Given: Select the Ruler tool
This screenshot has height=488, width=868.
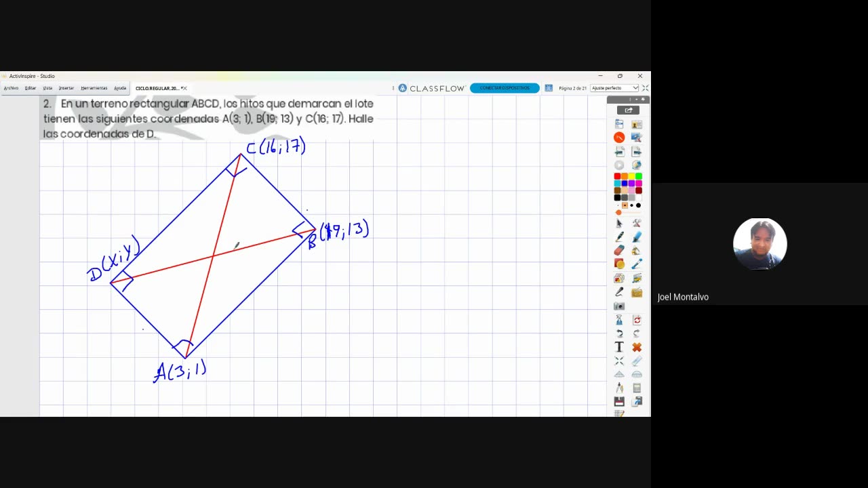Looking at the screenshot, I should [x=637, y=361].
